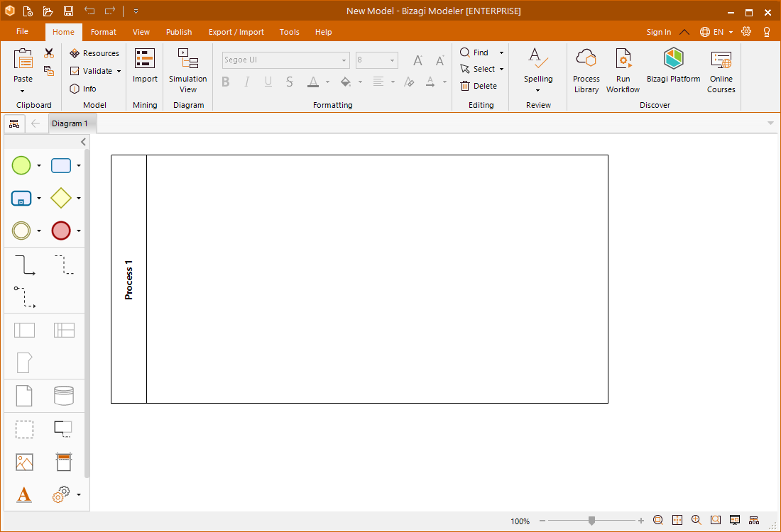The height and width of the screenshot is (532, 781).
Task: Open the Process Library
Action: pyautogui.click(x=586, y=71)
